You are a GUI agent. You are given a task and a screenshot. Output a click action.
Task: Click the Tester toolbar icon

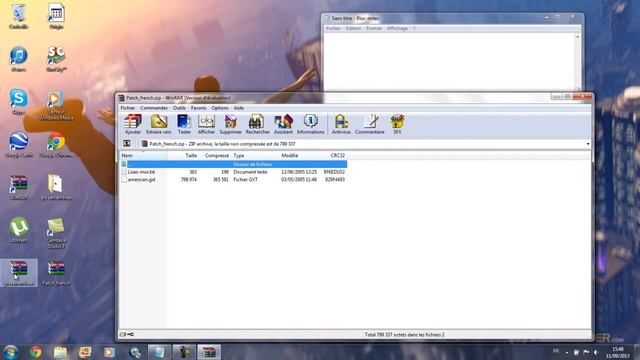184,124
